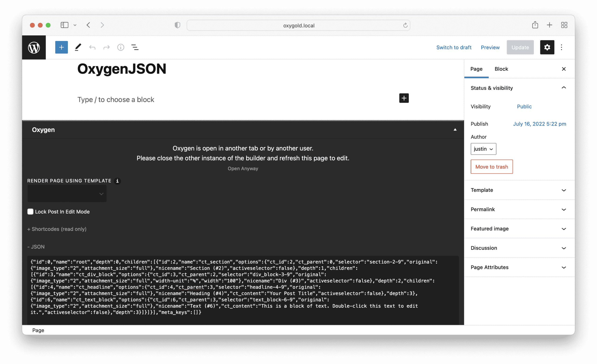Click the black add block button
The height and width of the screenshot is (364, 597).
pos(404,98)
